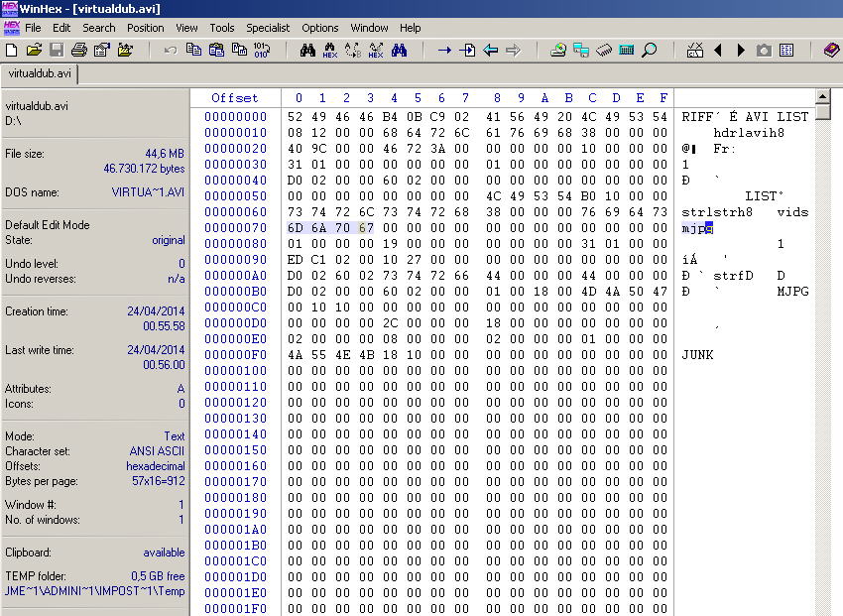The image size is (843, 616).
Task: Click the 'original' state value
Action: pyautogui.click(x=169, y=240)
